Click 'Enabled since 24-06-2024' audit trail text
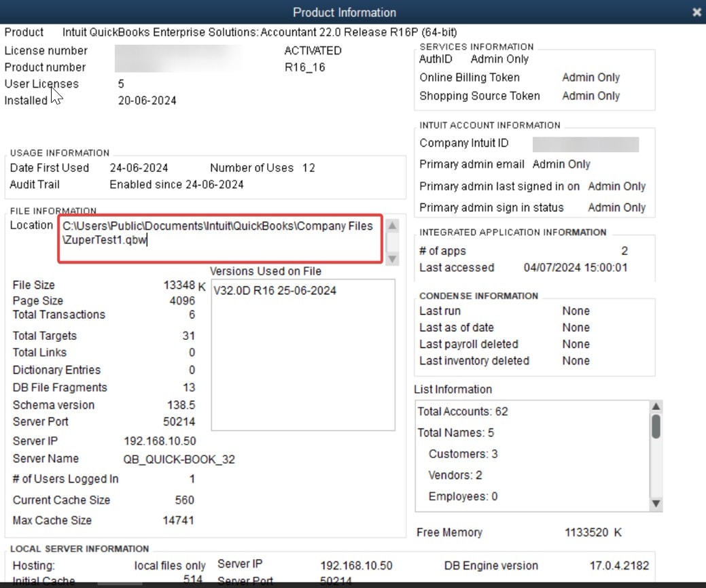Image resolution: width=706 pixels, height=588 pixels. (x=177, y=185)
